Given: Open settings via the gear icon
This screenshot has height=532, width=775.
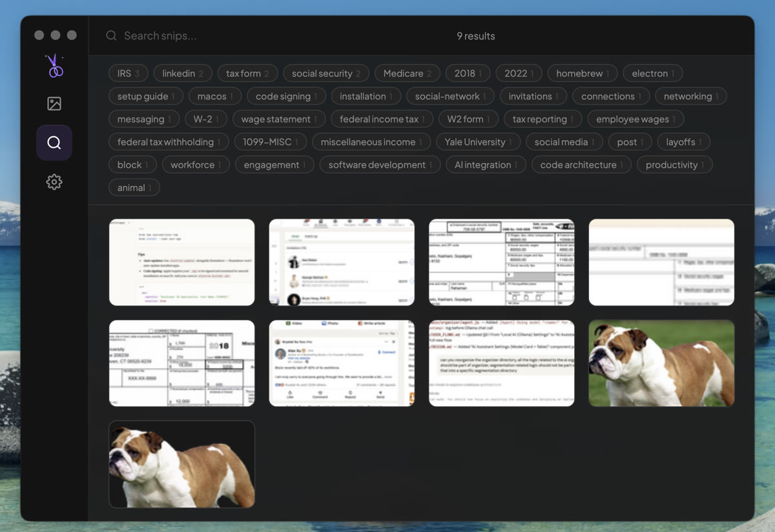Looking at the screenshot, I should click(x=54, y=182).
